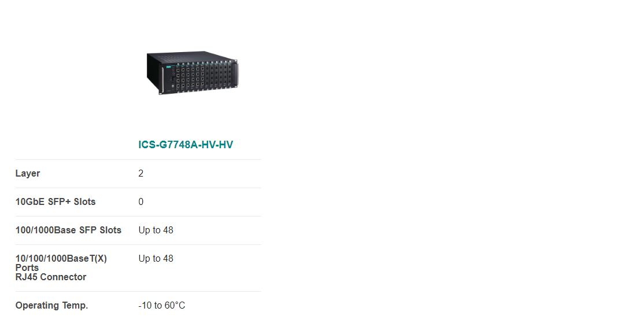Click the 10GbE SFP+ Slots value 0

click(141, 202)
